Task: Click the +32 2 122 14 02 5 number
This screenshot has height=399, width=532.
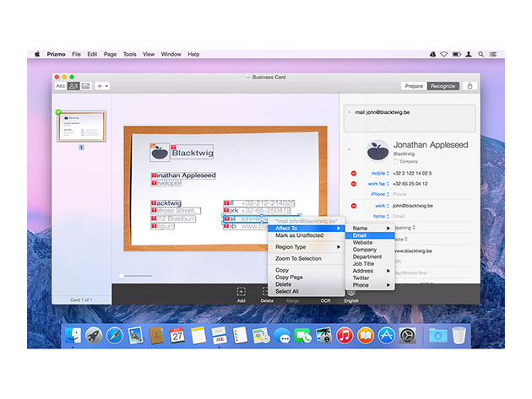Action: pos(412,173)
